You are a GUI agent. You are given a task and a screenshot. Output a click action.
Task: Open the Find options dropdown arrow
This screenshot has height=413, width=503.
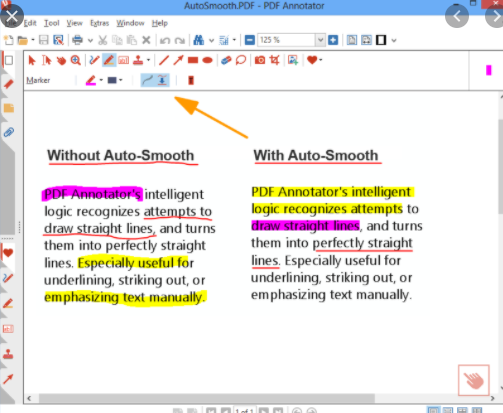[212, 40]
